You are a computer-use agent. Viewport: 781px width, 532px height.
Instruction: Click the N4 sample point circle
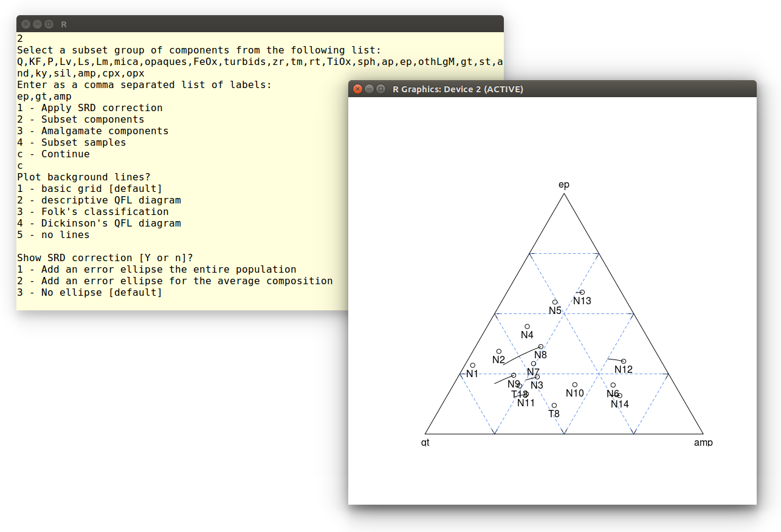(x=527, y=327)
